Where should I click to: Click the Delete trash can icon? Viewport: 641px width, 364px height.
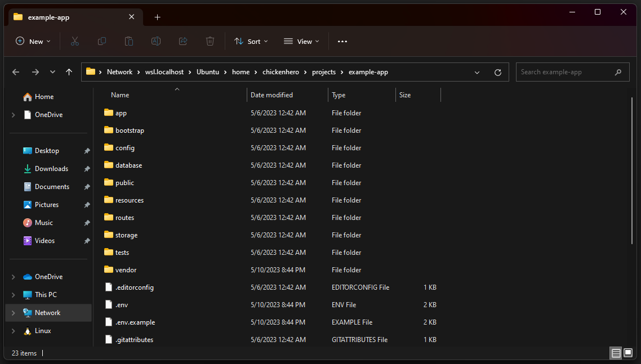(210, 41)
